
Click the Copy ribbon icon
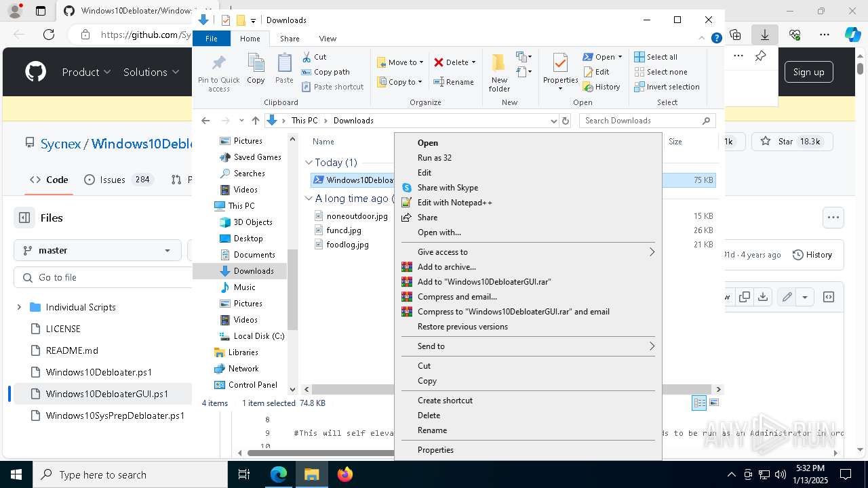[256, 69]
